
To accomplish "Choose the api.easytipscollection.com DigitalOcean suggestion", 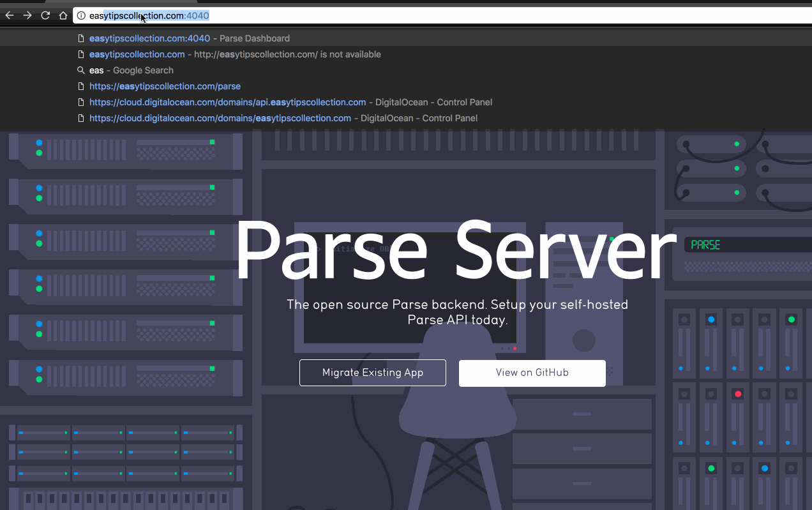I will click(290, 102).
